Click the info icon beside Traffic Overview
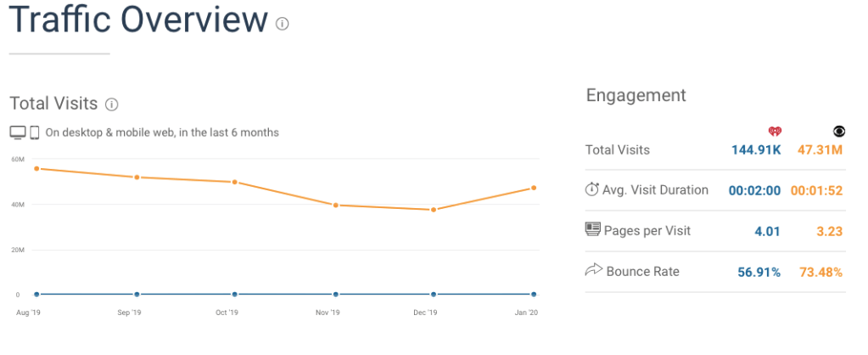This screenshot has width=868, height=355. [x=283, y=24]
